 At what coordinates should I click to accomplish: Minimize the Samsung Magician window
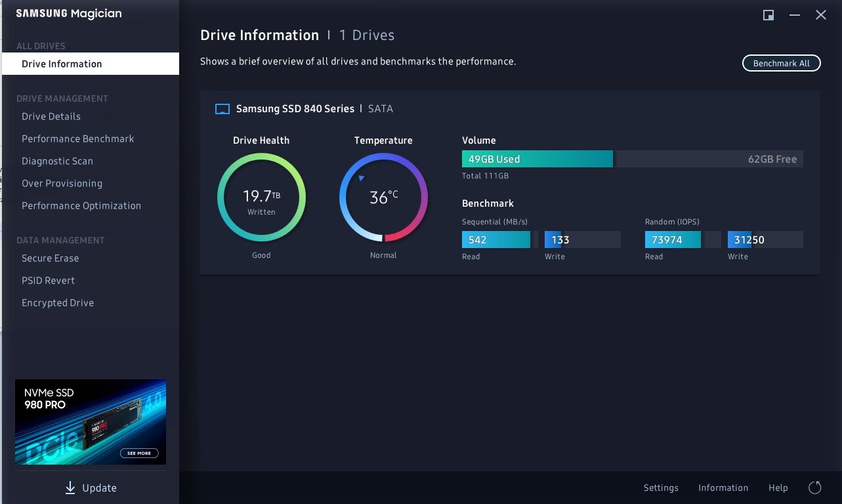pos(795,15)
